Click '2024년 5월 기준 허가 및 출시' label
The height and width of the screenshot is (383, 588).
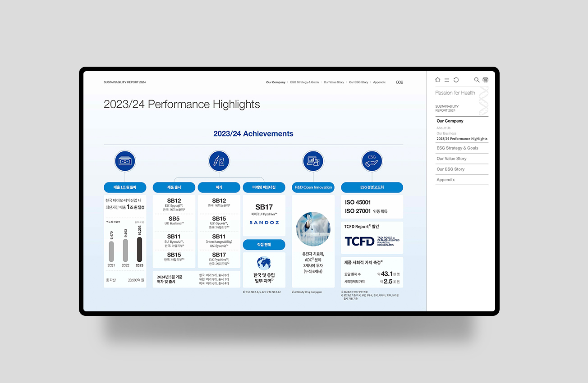pos(170,279)
